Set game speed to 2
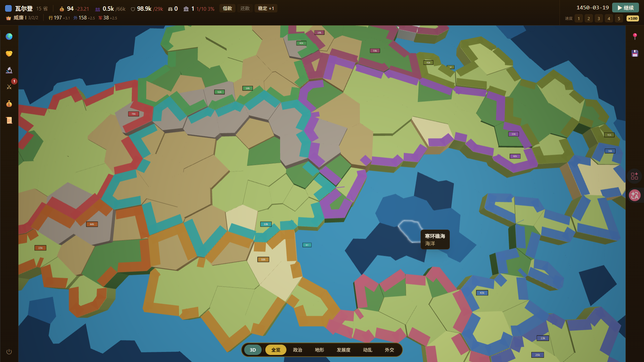 589,18
